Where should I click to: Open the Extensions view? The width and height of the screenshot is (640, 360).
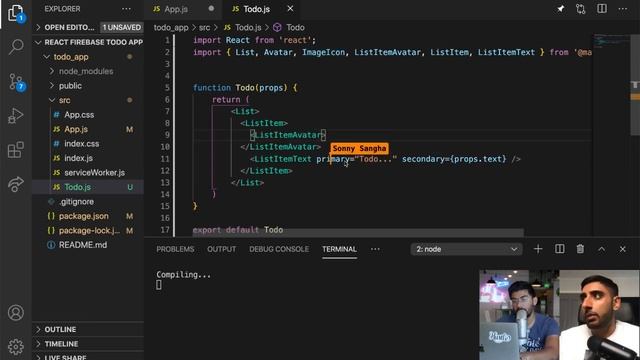coord(16,150)
